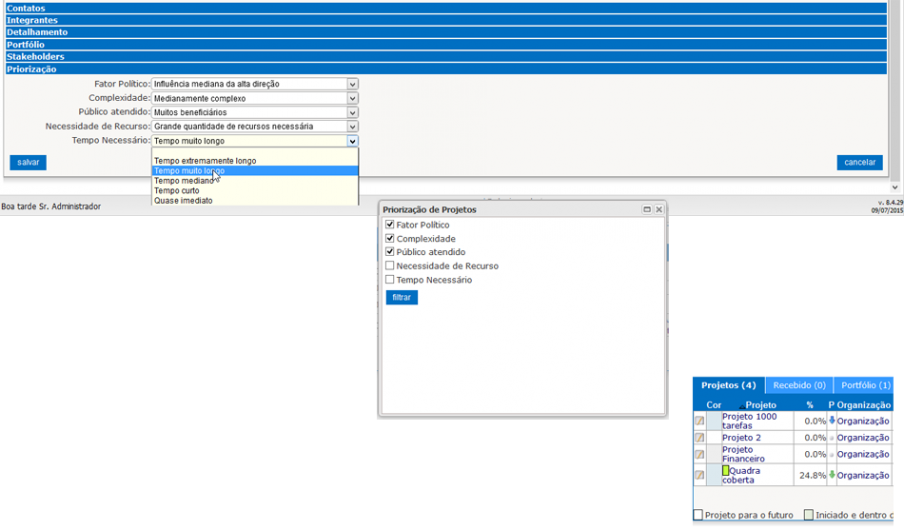Open the Portfólio (1) tab
The width and height of the screenshot is (904, 530).
tap(864, 385)
